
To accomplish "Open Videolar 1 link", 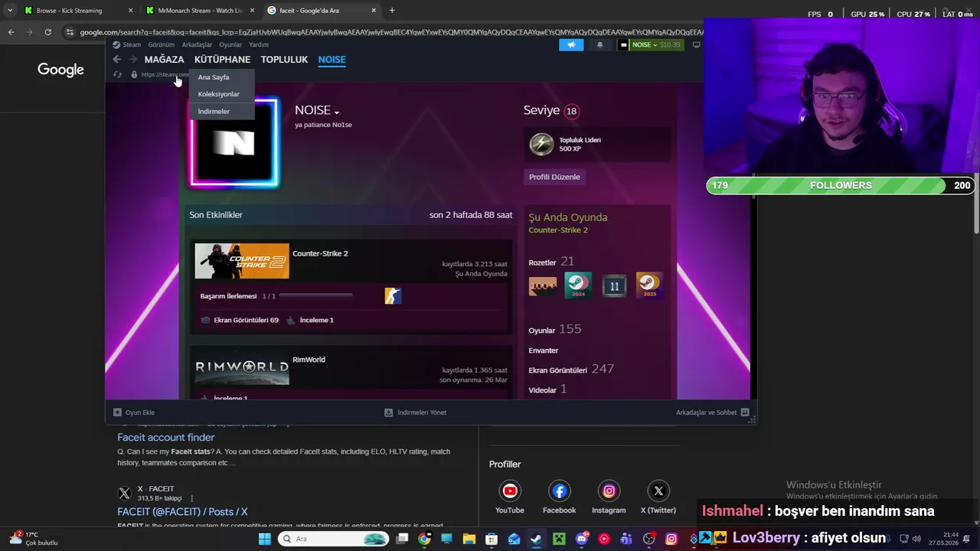I will [547, 389].
